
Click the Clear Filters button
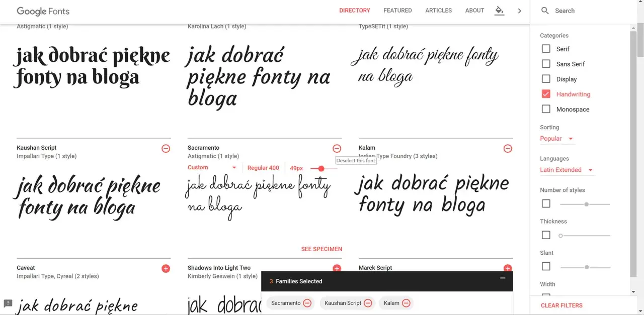pos(561,305)
